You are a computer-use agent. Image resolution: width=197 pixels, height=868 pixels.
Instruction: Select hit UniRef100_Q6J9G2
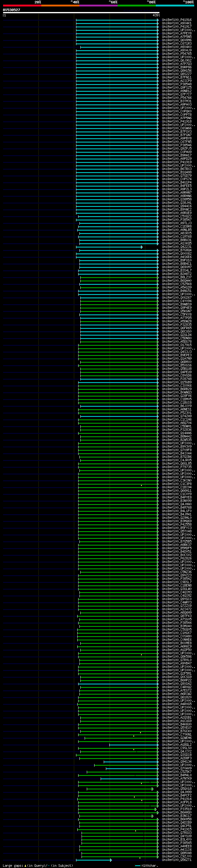pos(176,61)
